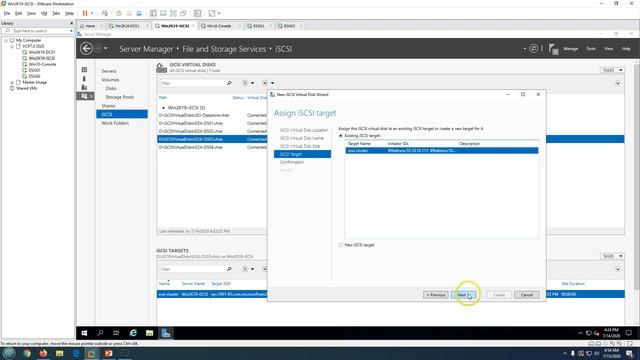Click the Server Manager icon in guest taskbar
640x360 pixels.
click(166, 333)
